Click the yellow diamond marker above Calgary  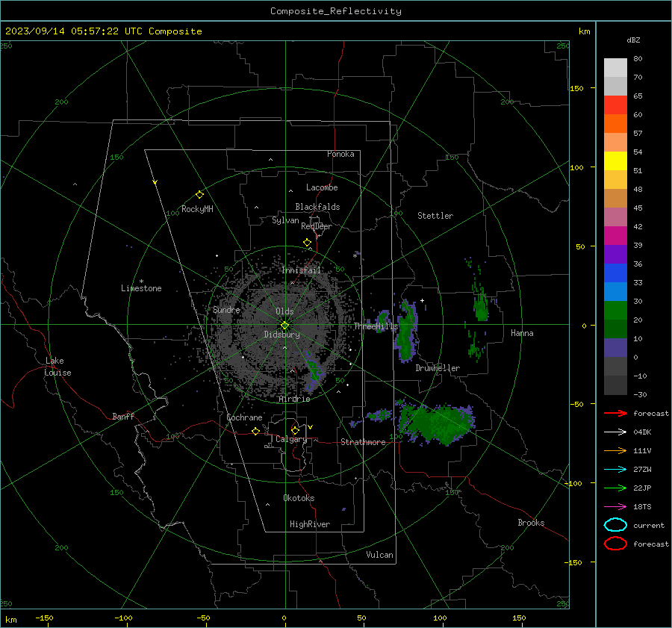295,430
